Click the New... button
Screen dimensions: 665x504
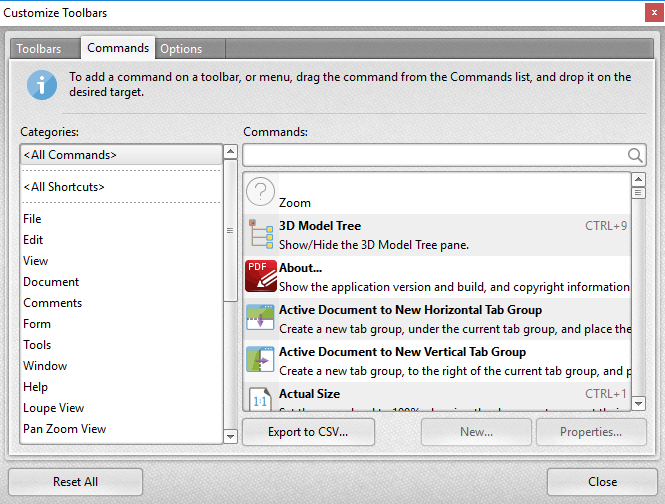(476, 432)
